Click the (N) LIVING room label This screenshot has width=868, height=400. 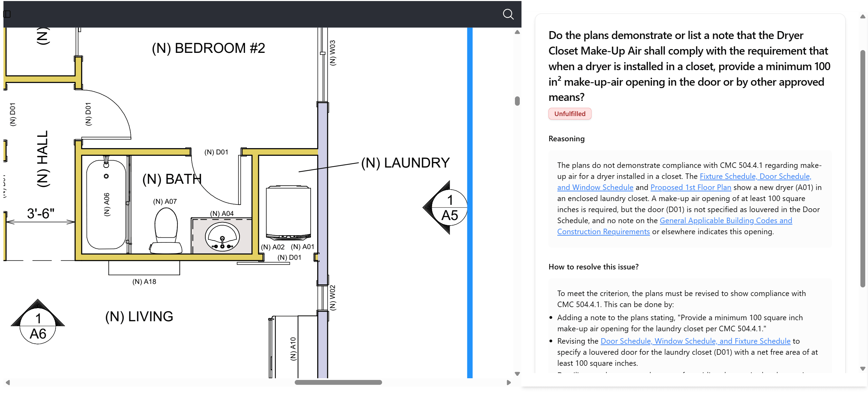139,316
